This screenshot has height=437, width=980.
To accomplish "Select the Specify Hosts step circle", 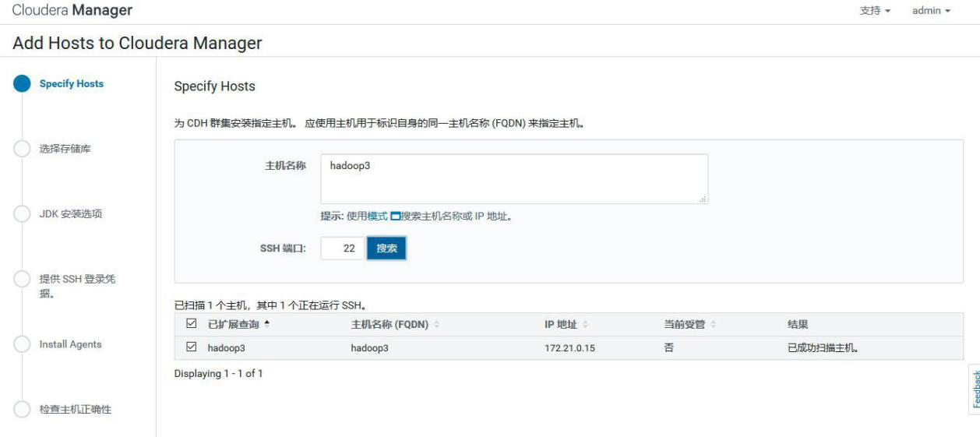I will [x=23, y=84].
